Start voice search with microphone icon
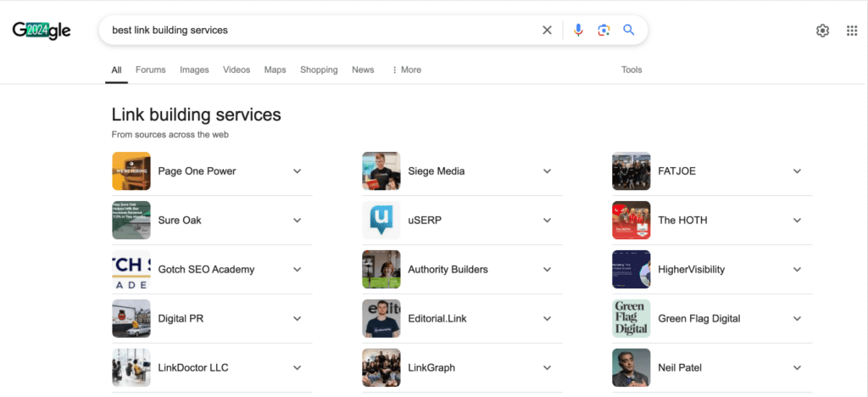The image size is (868, 397). point(578,30)
